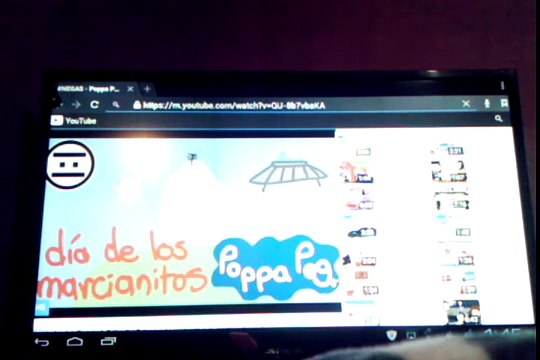
Task: Open the YouTube logo home link
Action: pos(73,121)
